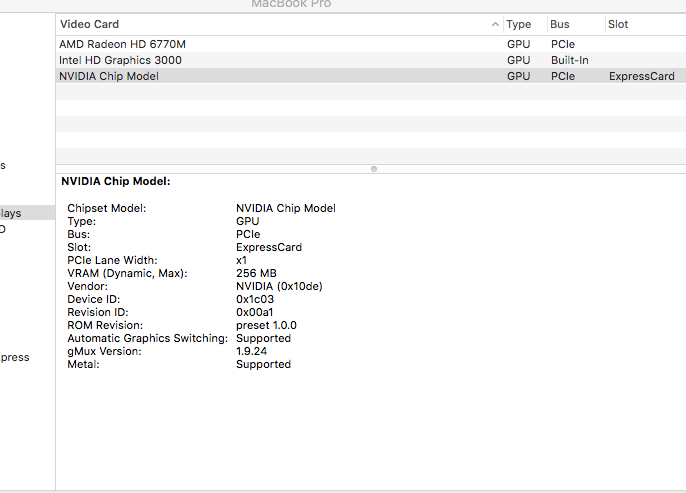Select the Intel HD Graphics 3000 row
Screen dimensions: 686x493
coord(371,60)
